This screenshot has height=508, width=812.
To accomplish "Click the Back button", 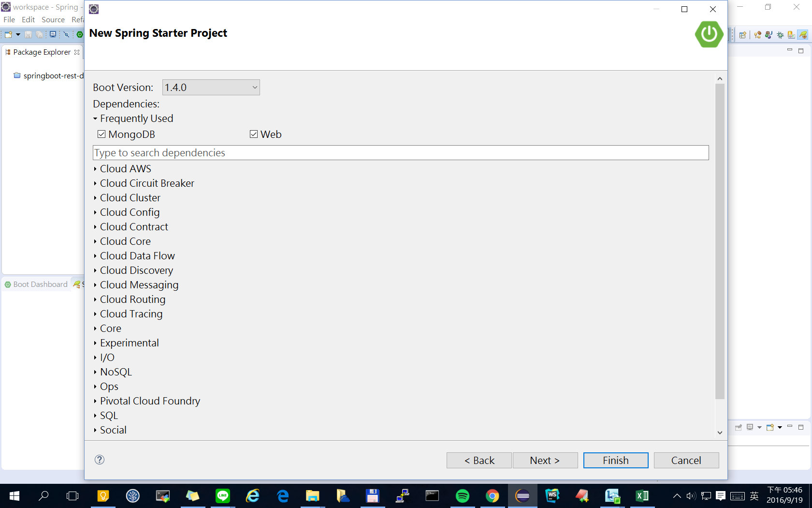I will coord(479,461).
